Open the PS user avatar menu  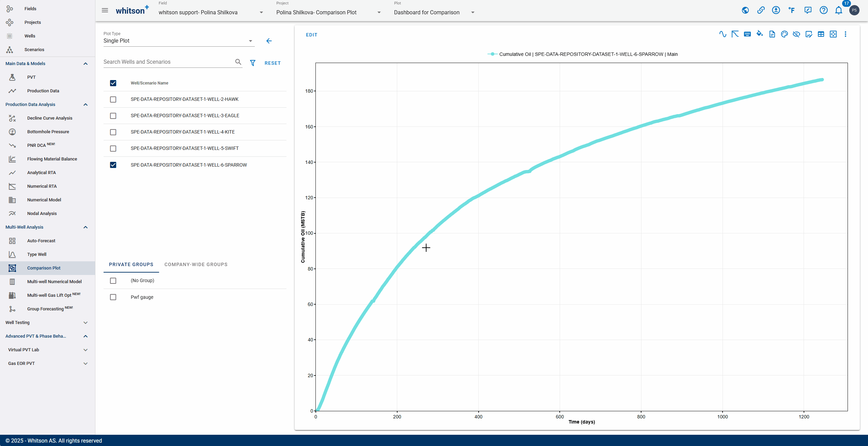tap(854, 10)
